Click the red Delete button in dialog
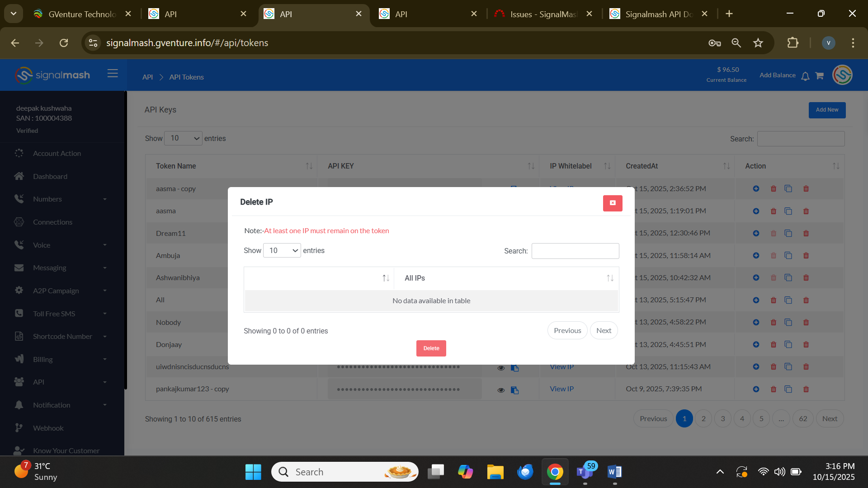868x488 pixels. (431, 348)
